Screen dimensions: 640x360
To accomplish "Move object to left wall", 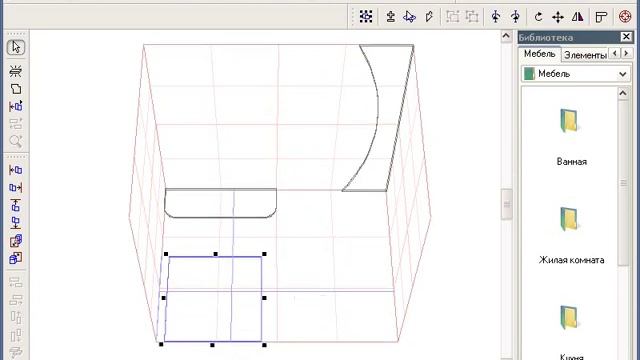I will (x=16, y=170).
